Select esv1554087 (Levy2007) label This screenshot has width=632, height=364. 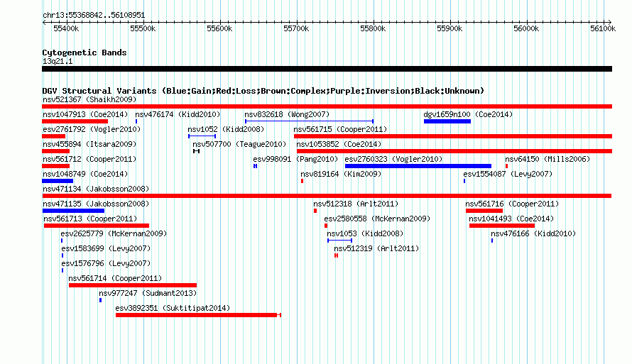[508, 174]
